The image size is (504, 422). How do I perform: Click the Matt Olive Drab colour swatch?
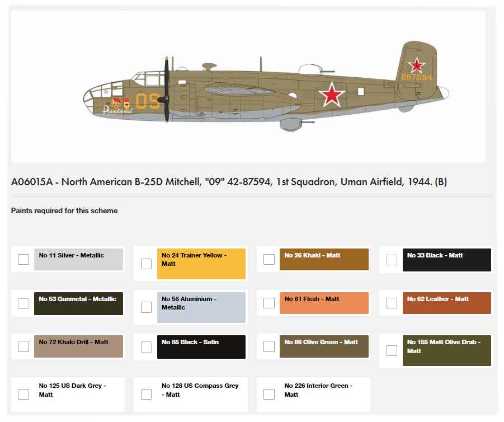[x=447, y=350]
